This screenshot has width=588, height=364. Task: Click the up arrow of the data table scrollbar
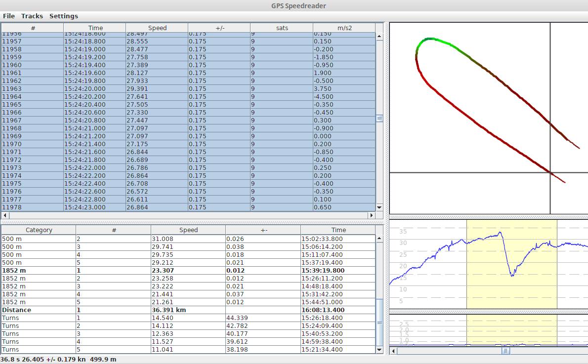pos(379,36)
